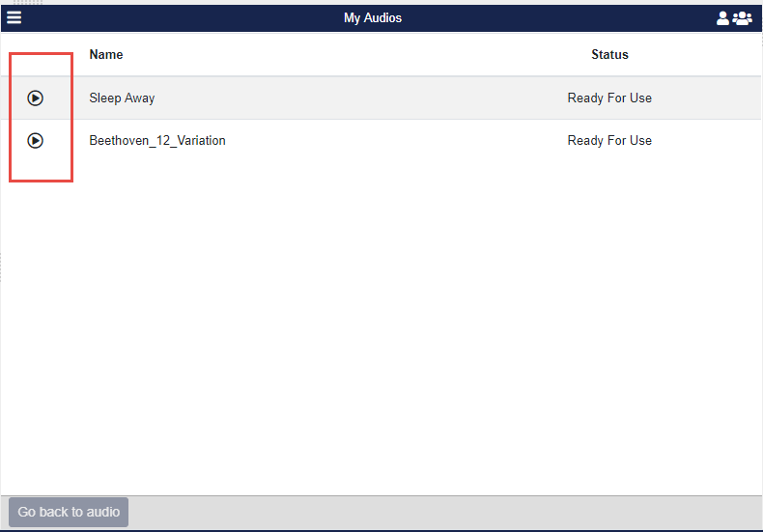Screen dimensions: 763x532
Task: Click the gray footer bar right of Go back button
Action: 444,512
